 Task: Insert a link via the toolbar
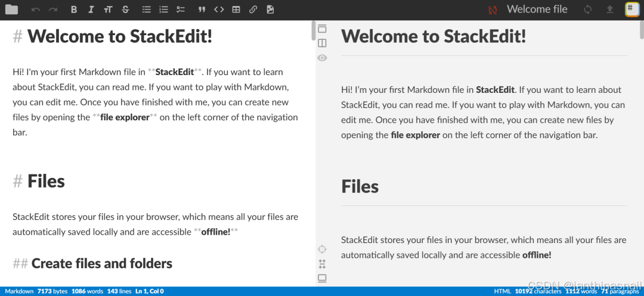(253, 10)
